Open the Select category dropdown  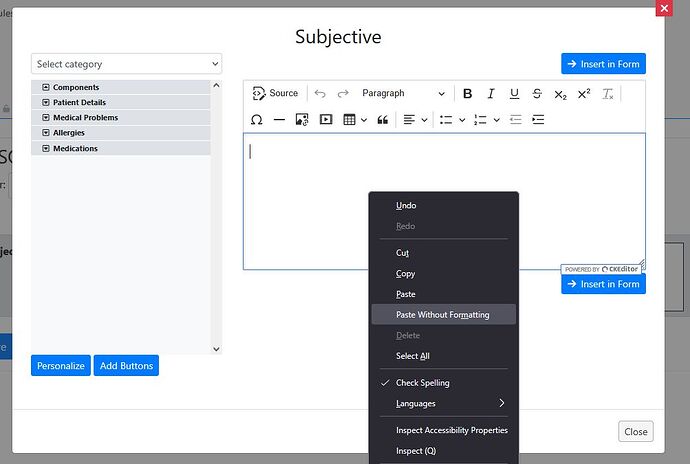tap(126, 64)
